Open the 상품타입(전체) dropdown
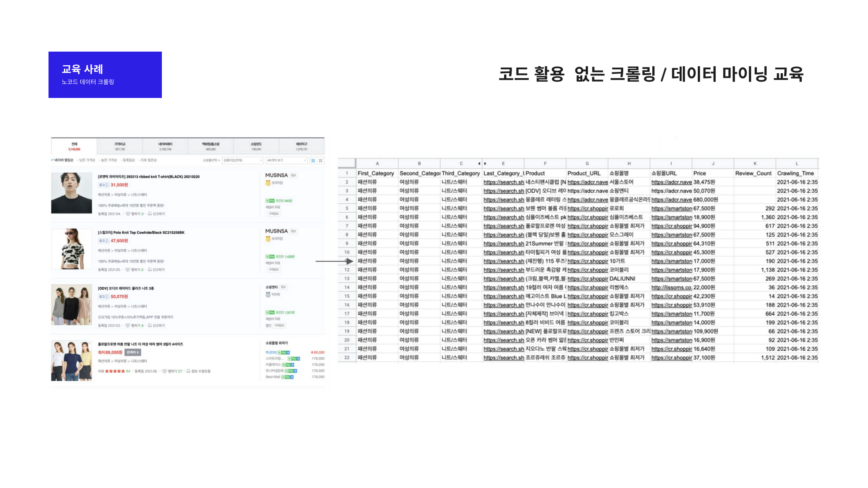This screenshot has width=868, height=488. (243, 160)
